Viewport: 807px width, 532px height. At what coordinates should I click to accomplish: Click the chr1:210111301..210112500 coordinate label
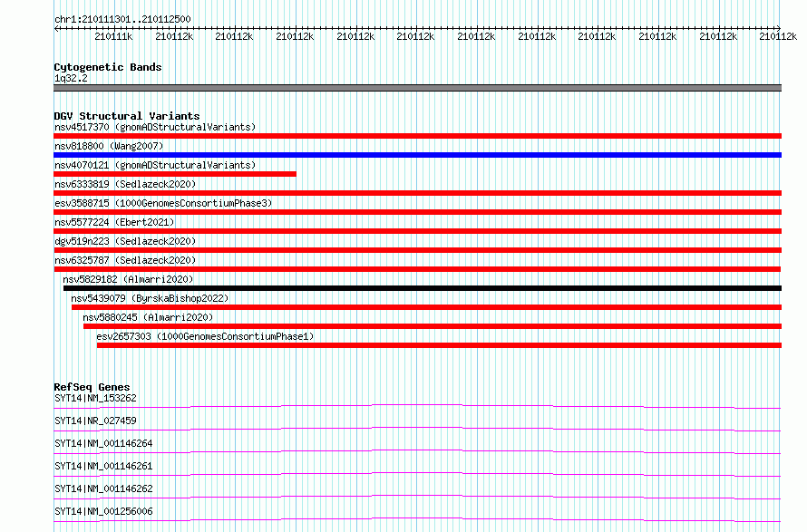pos(122,19)
